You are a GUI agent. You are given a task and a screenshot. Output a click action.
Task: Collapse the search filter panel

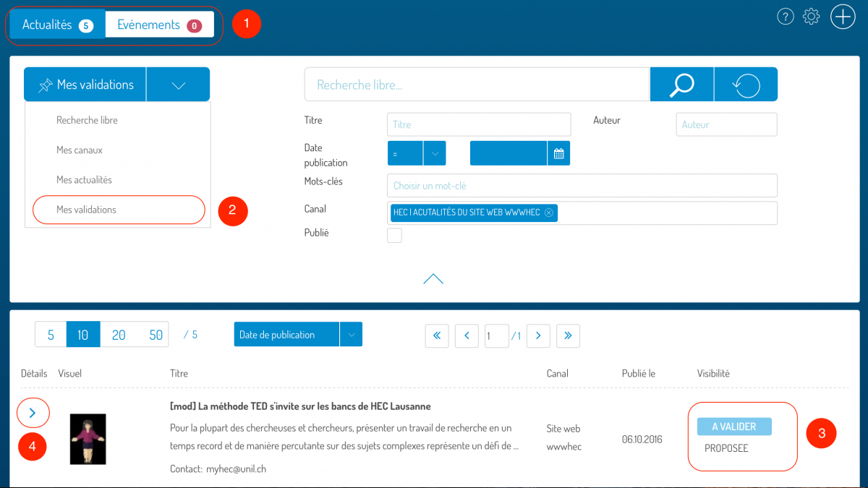pos(433,279)
